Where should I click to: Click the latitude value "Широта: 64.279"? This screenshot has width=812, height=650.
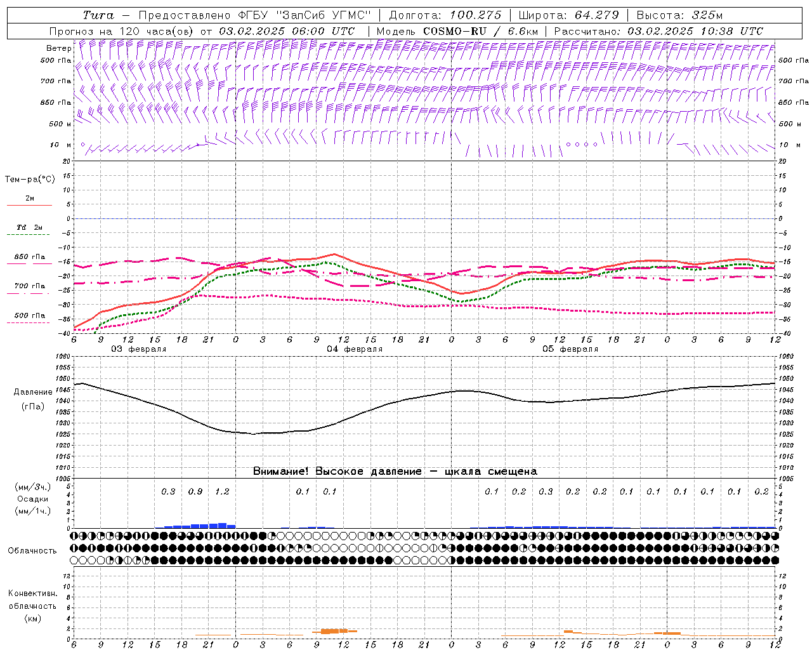(x=568, y=15)
